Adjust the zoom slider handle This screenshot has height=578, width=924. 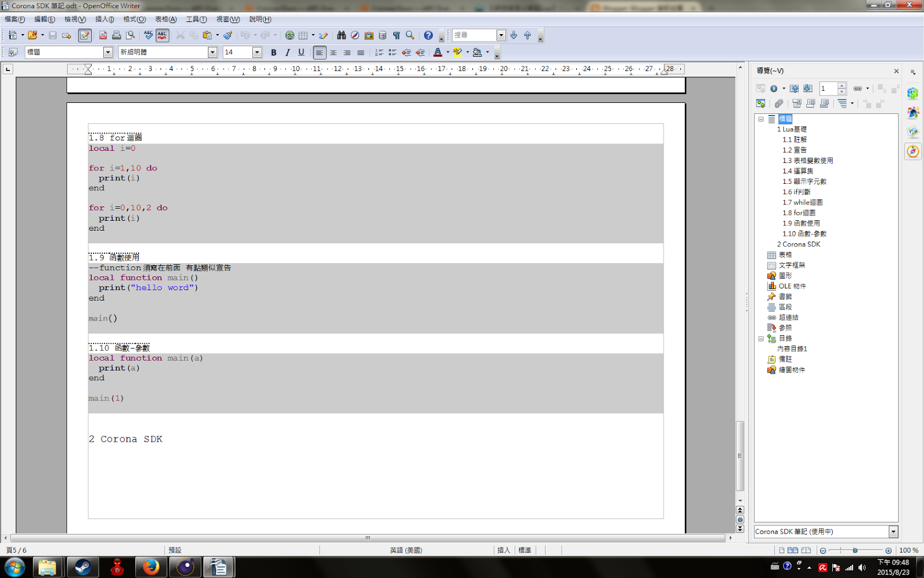pyautogui.click(x=855, y=550)
